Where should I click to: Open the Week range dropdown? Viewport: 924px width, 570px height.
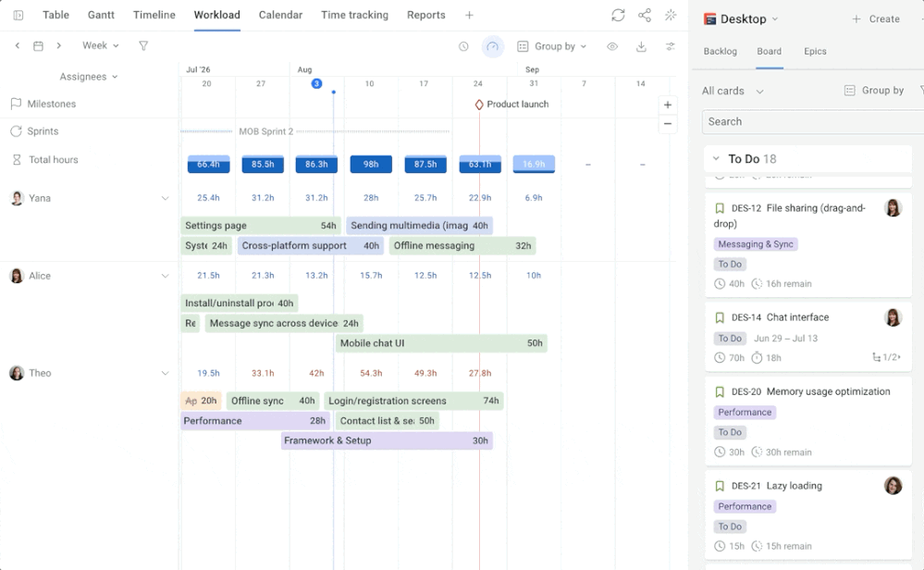point(100,45)
